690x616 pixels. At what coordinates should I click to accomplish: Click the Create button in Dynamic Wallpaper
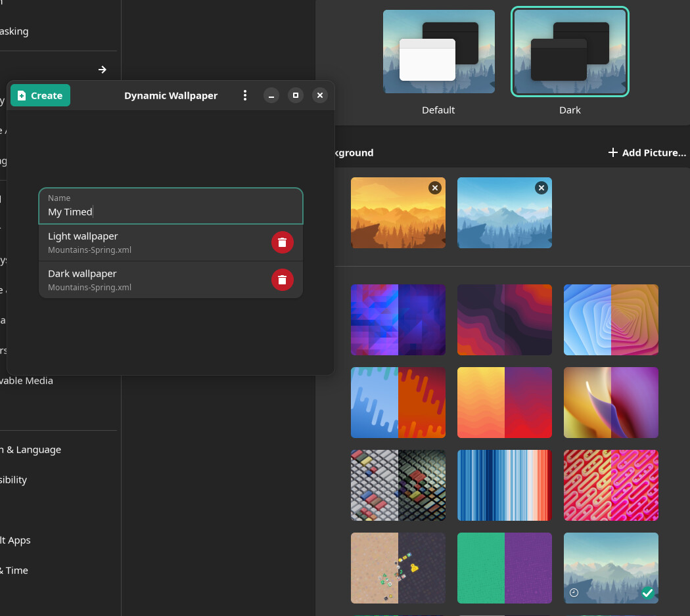(40, 95)
